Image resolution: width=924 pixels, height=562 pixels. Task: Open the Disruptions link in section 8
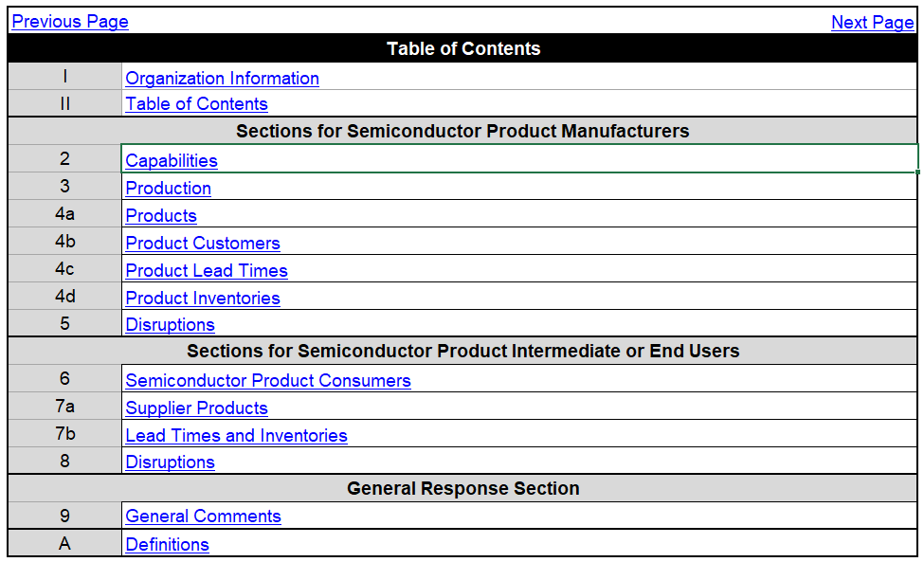coord(170,462)
